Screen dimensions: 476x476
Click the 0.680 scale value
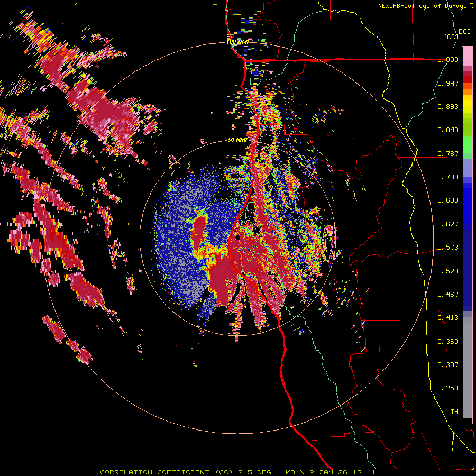pyautogui.click(x=448, y=200)
